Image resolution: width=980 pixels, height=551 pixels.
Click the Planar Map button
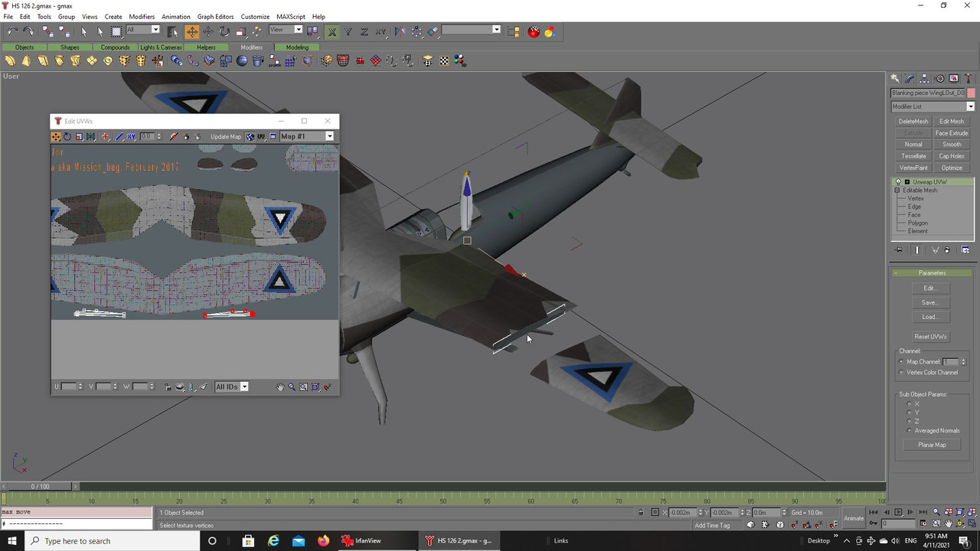931,445
